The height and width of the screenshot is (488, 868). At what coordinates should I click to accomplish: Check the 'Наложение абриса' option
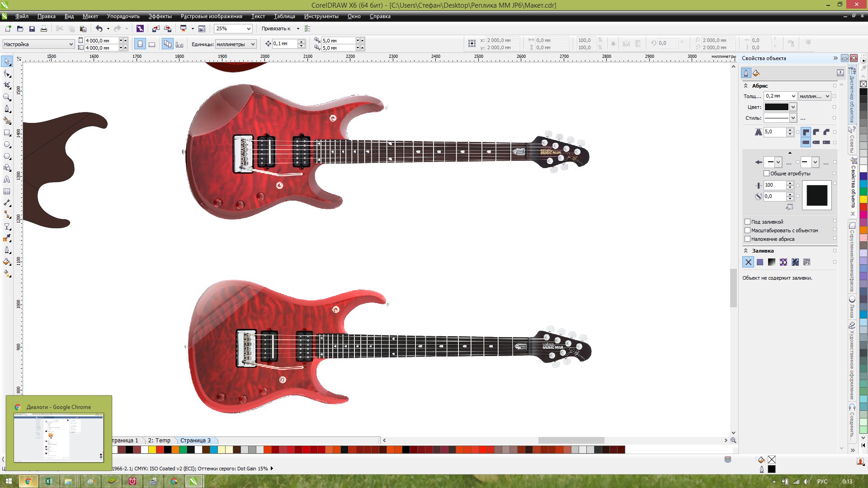pos(747,239)
